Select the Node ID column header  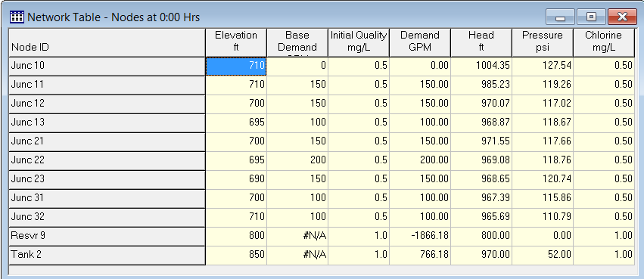pyautogui.click(x=107, y=42)
